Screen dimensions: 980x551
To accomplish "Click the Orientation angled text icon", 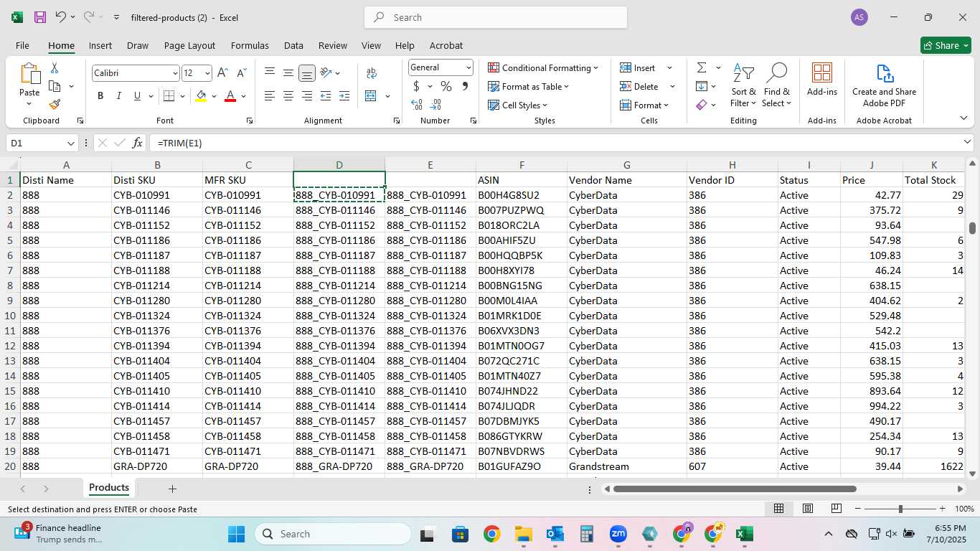I will click(326, 72).
